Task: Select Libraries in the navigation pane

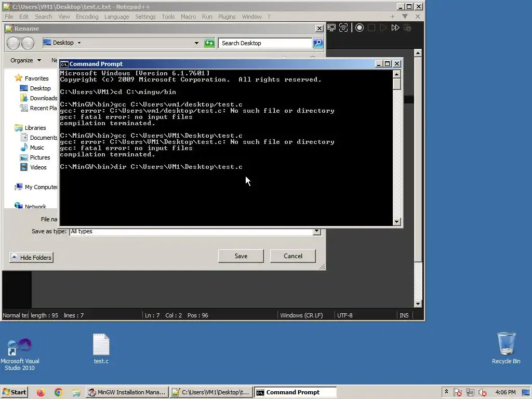Action: 30,128
